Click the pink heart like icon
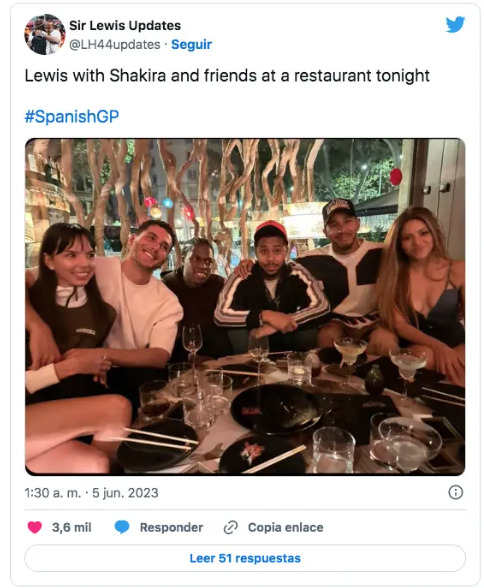The width and height of the screenshot is (484, 588). click(35, 527)
